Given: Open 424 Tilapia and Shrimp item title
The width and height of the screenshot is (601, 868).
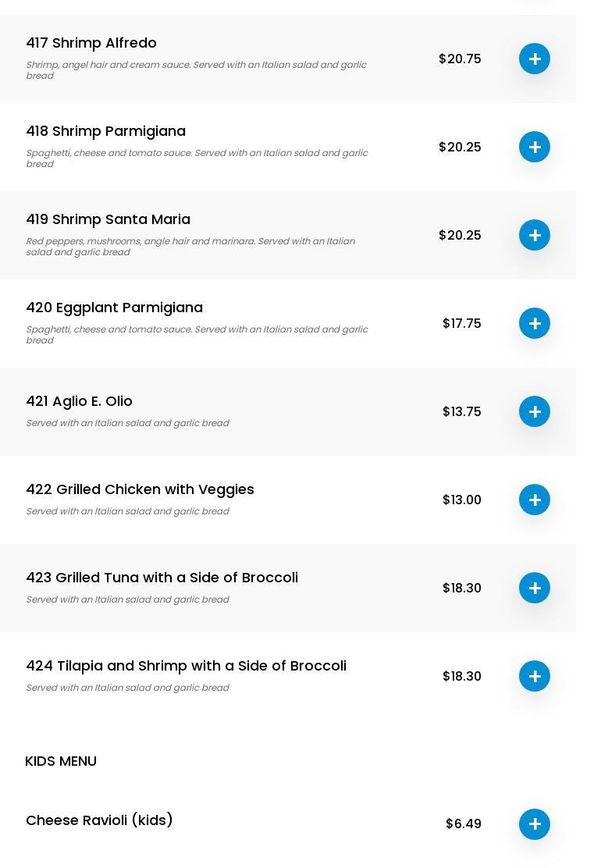Looking at the screenshot, I should [186, 666].
